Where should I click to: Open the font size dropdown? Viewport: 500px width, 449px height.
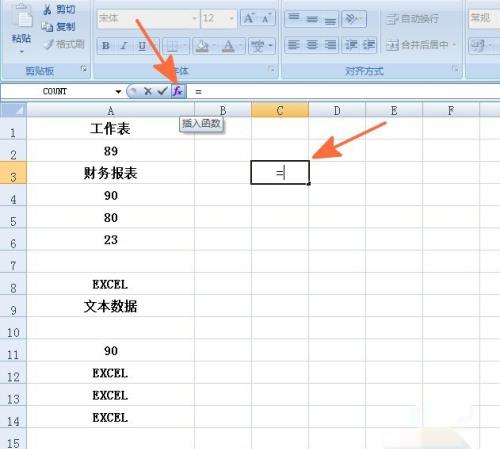(231, 18)
